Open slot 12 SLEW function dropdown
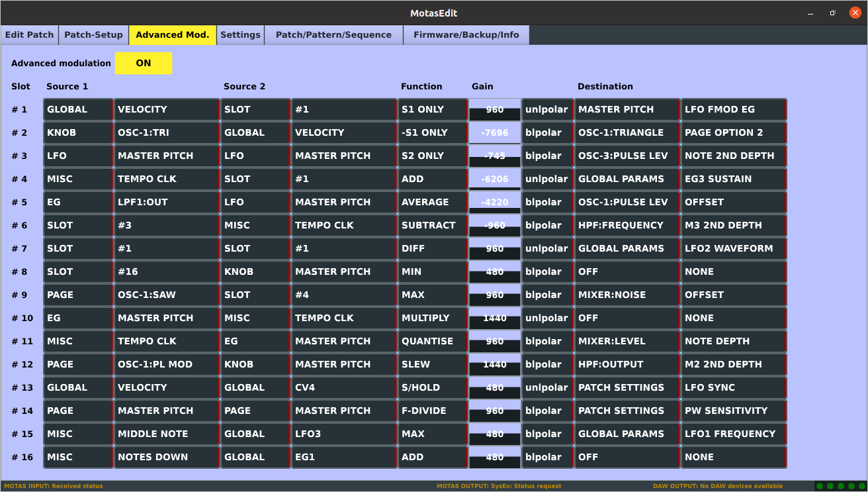Image resolution: width=868 pixels, height=492 pixels. [x=432, y=365]
